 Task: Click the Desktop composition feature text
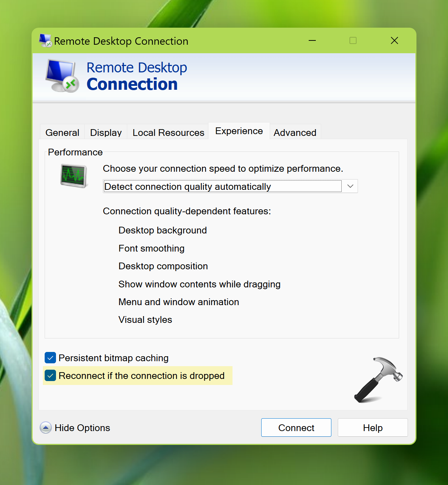coord(163,266)
